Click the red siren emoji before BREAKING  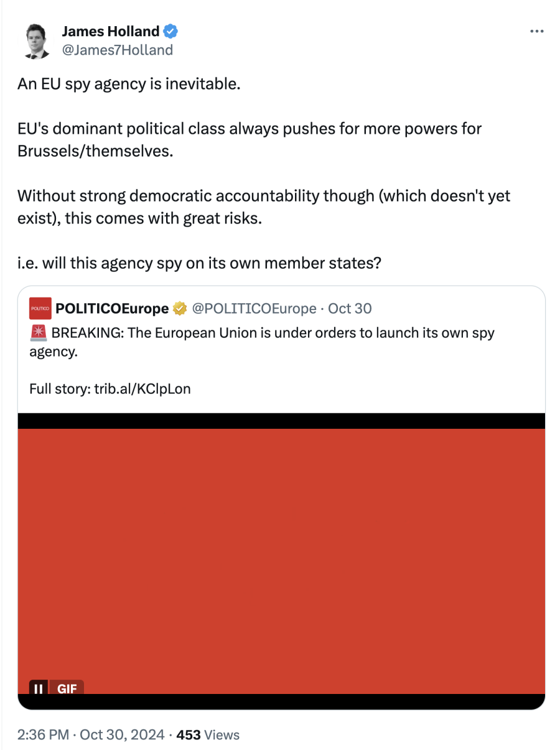click(x=38, y=333)
